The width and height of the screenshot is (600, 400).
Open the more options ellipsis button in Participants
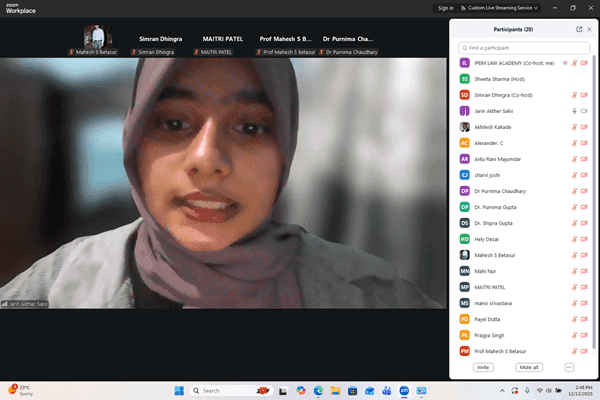569,367
